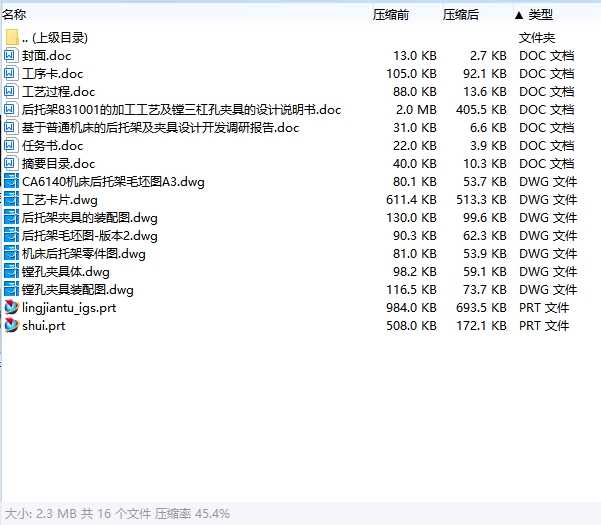Click DOC 文档 type of 封面.doc
Screen dimensions: 601x525
coord(547,56)
